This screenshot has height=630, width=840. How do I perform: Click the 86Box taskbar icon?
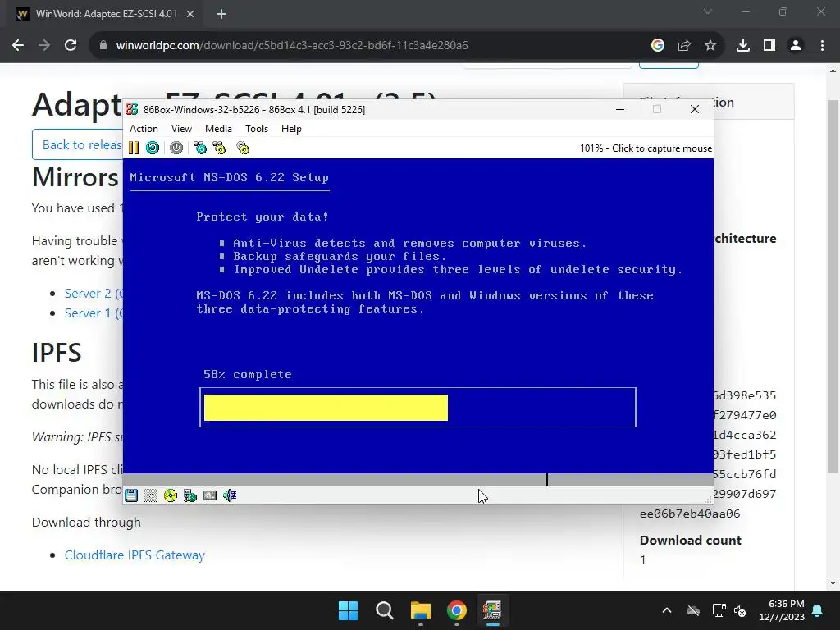492,610
